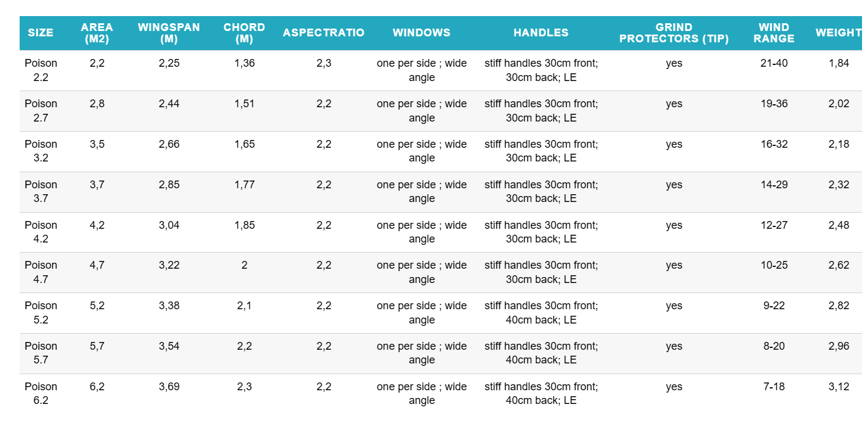Click the GRIND PROTECTORS (TIP) header
This screenshot has width=868, height=423.
pyautogui.click(x=674, y=33)
